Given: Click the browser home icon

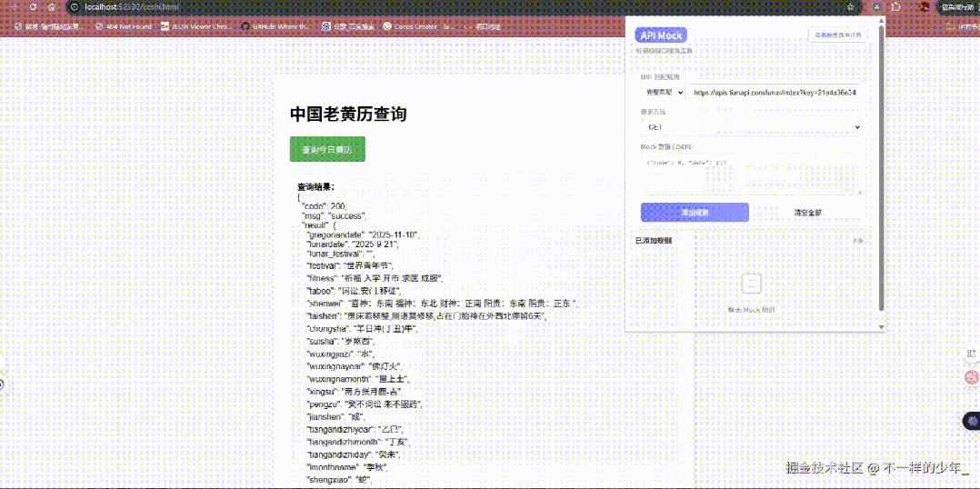Looking at the screenshot, I should pyautogui.click(x=52, y=6).
